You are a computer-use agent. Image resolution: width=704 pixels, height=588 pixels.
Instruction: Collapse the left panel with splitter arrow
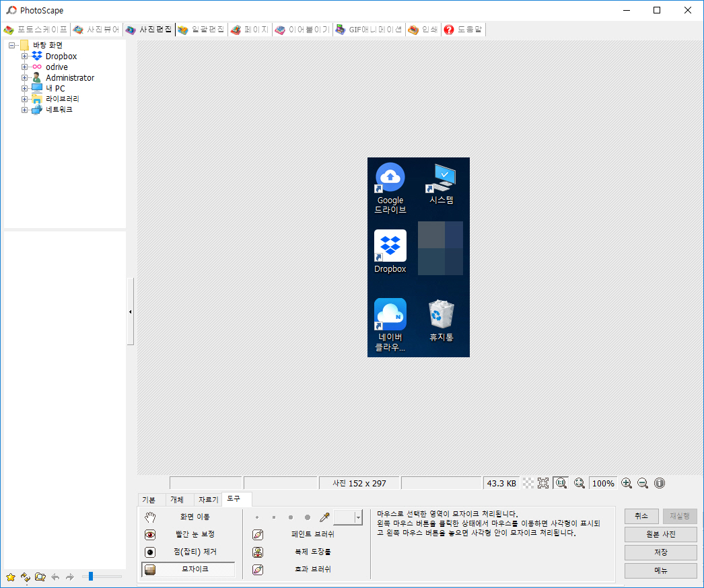[x=130, y=311]
